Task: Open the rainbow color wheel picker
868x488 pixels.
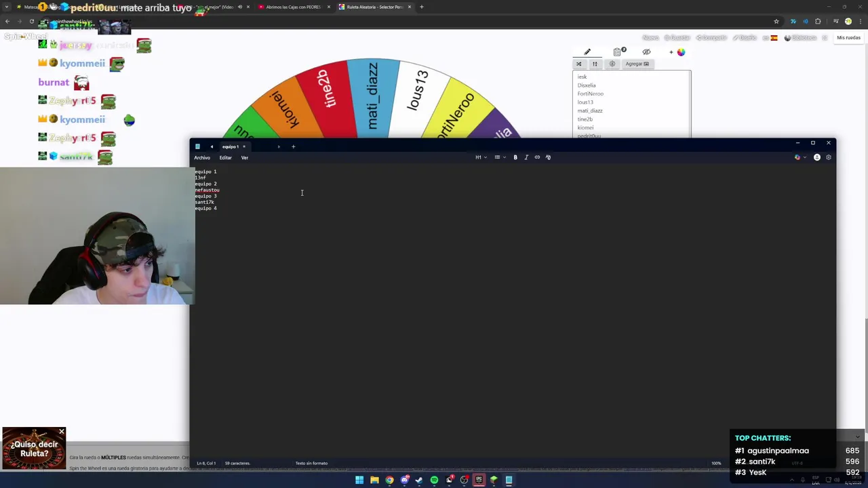Action: [680, 52]
